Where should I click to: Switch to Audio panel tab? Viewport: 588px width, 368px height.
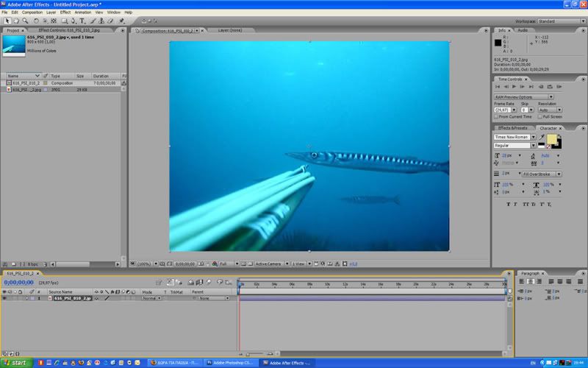(x=523, y=30)
